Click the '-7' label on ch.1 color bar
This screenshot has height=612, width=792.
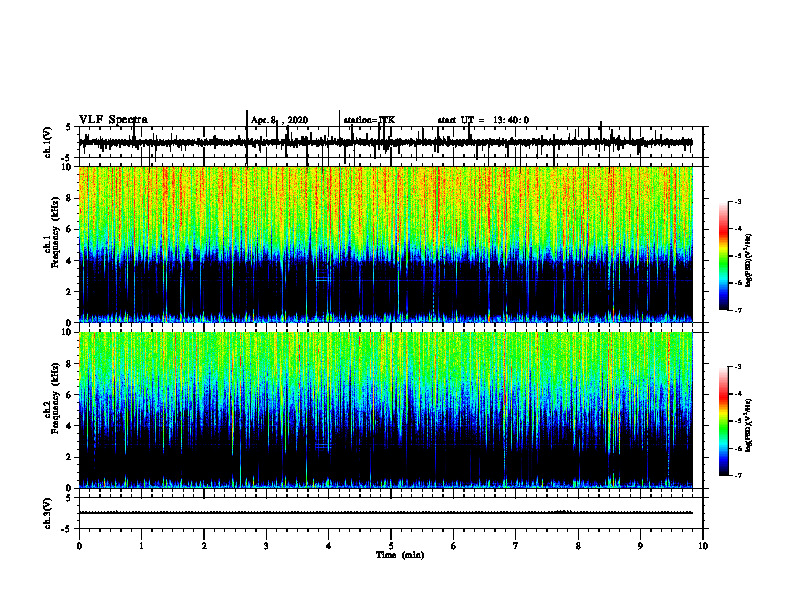[738, 310]
